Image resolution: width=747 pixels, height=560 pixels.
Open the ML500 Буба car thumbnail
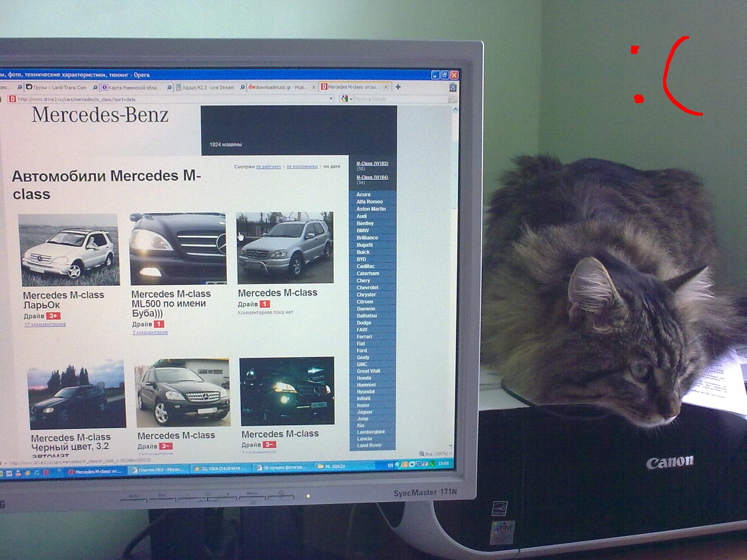178,248
